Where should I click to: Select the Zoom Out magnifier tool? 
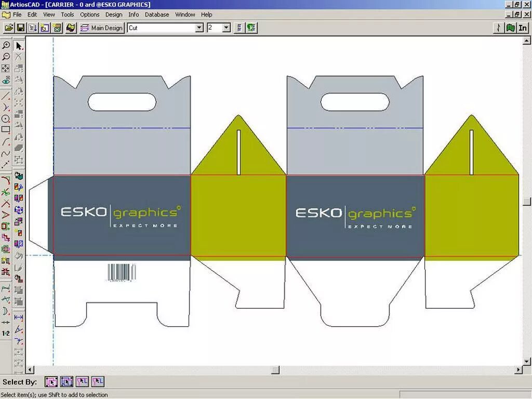coord(6,56)
